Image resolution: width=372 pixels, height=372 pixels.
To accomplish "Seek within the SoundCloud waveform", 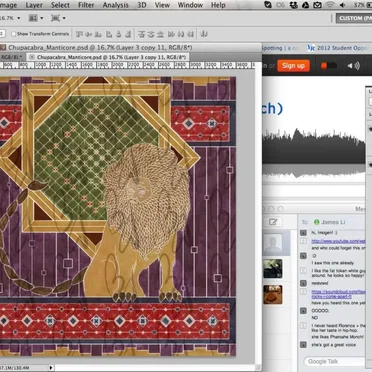I will coord(313,154).
